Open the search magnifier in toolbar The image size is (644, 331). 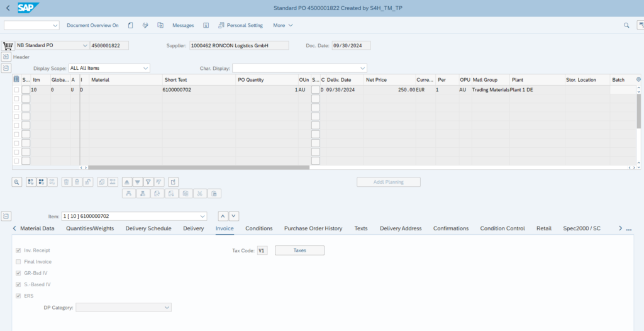626,25
